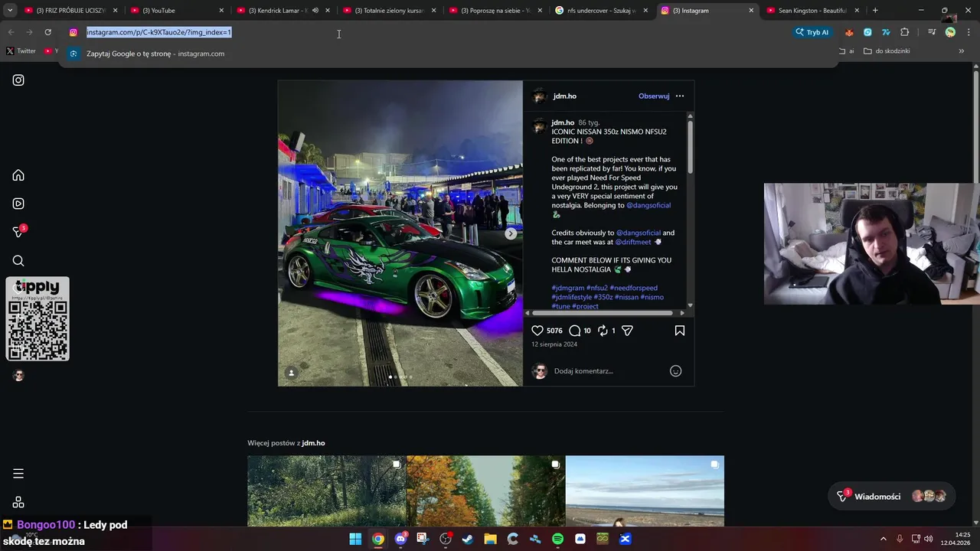This screenshot has height=551, width=980.
Task: Open emoji picker in comment field
Action: pos(675,371)
